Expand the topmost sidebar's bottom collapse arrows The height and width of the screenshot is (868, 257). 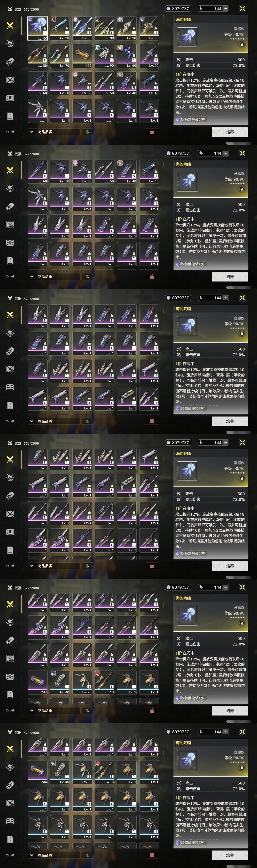click(x=10, y=132)
